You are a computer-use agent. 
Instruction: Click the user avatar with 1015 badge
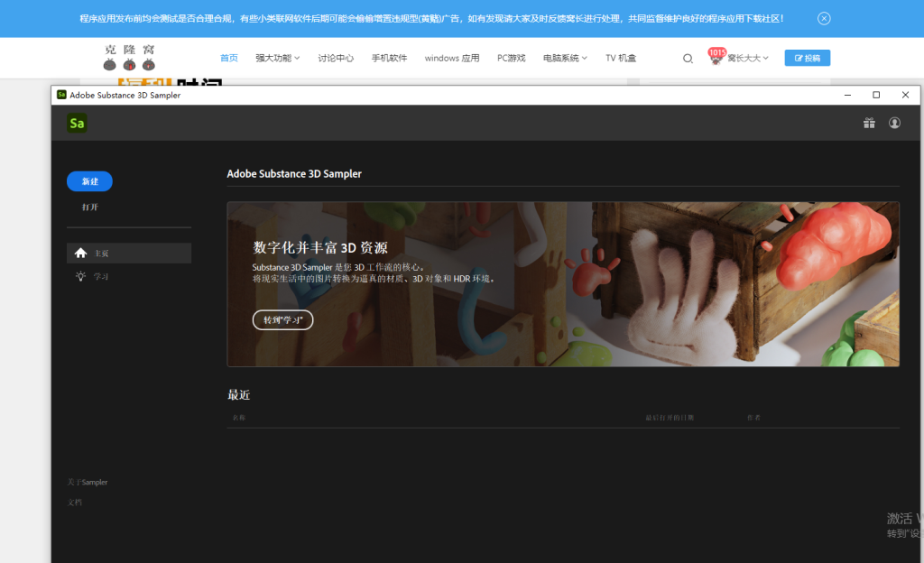[716, 57]
